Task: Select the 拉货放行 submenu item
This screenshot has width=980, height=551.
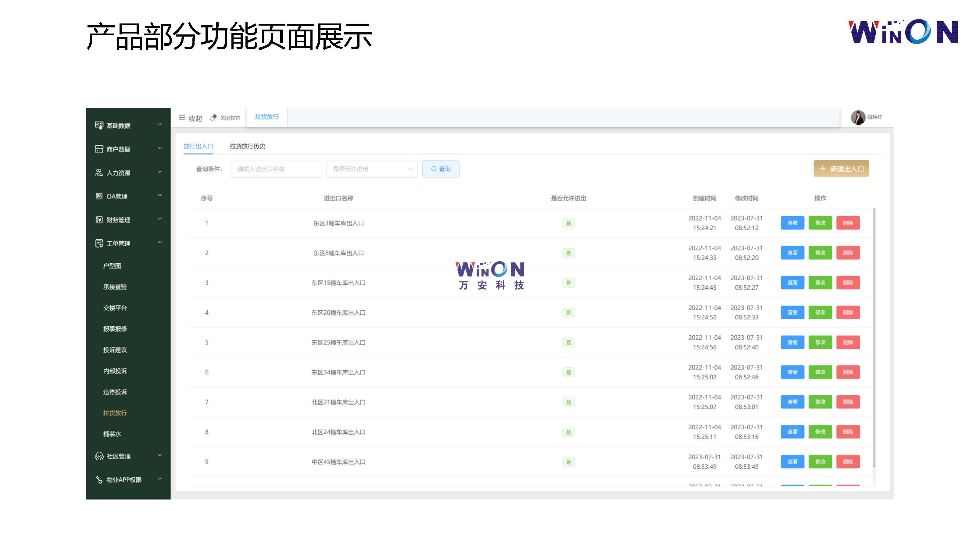Action: click(x=115, y=413)
